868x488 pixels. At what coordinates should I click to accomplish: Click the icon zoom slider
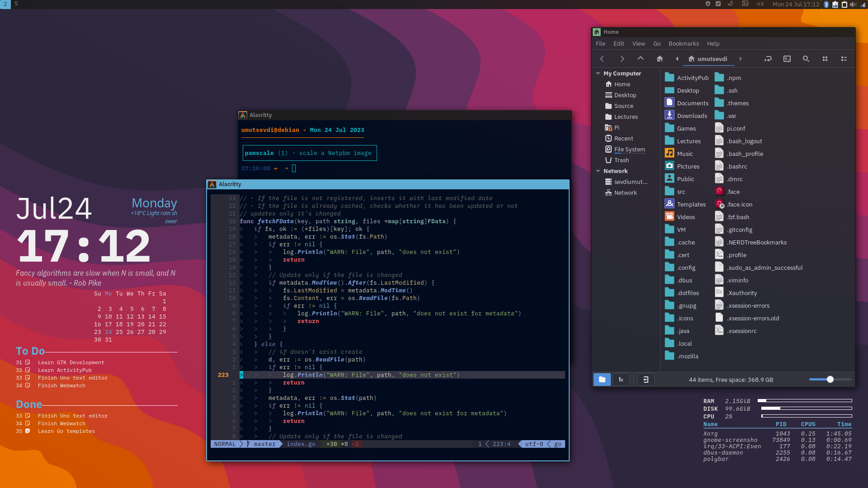[x=830, y=380]
